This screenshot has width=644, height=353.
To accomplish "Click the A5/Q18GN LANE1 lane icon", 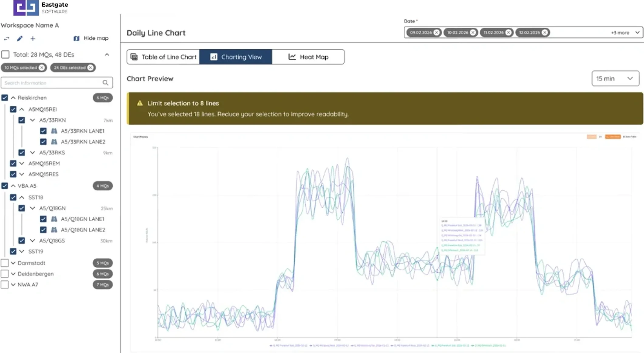I will point(54,219).
